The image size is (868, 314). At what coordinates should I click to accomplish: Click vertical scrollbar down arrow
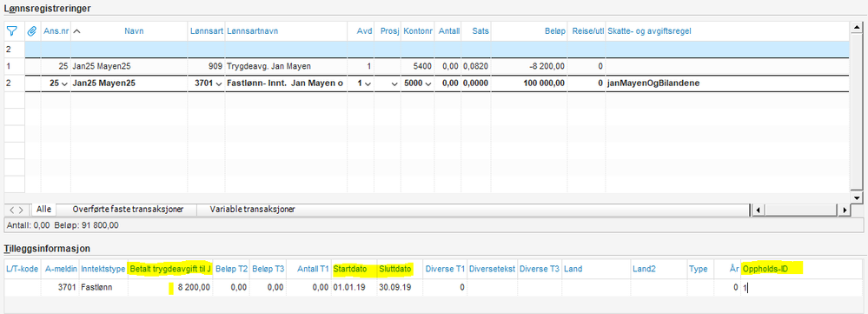click(857, 197)
